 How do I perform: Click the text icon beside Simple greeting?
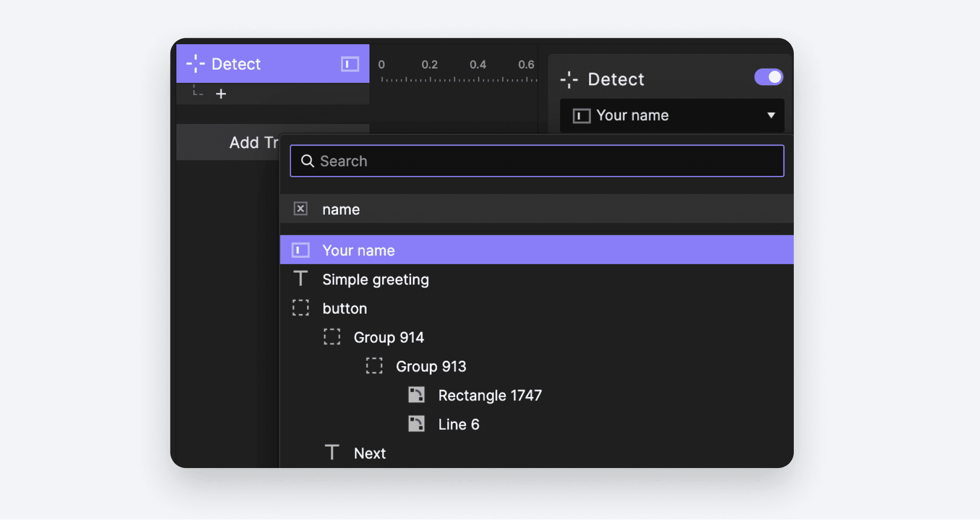tap(300, 278)
